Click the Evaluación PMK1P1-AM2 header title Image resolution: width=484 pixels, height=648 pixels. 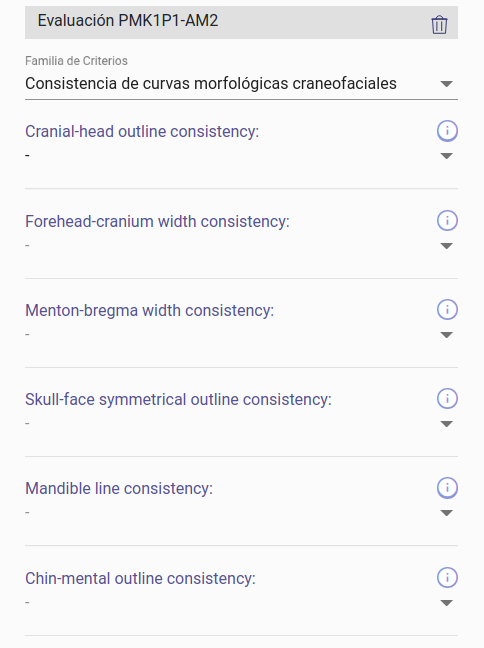[128, 20]
